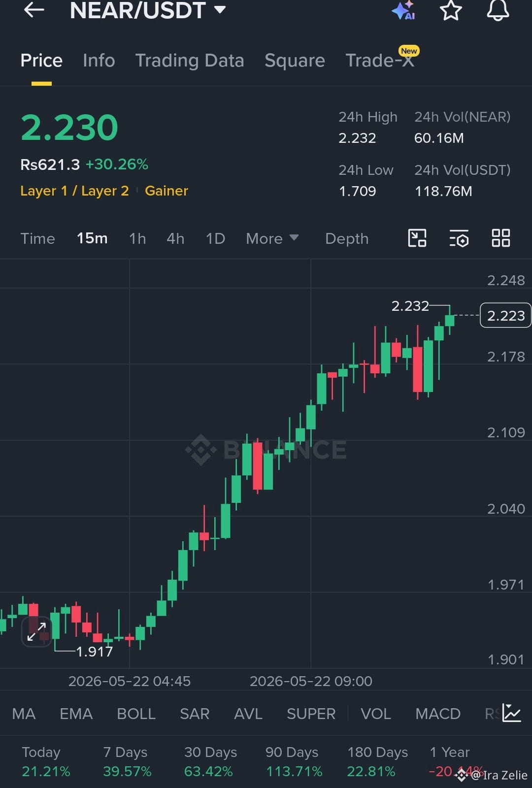
Task: Toggle the MA indicator
Action: (x=24, y=714)
